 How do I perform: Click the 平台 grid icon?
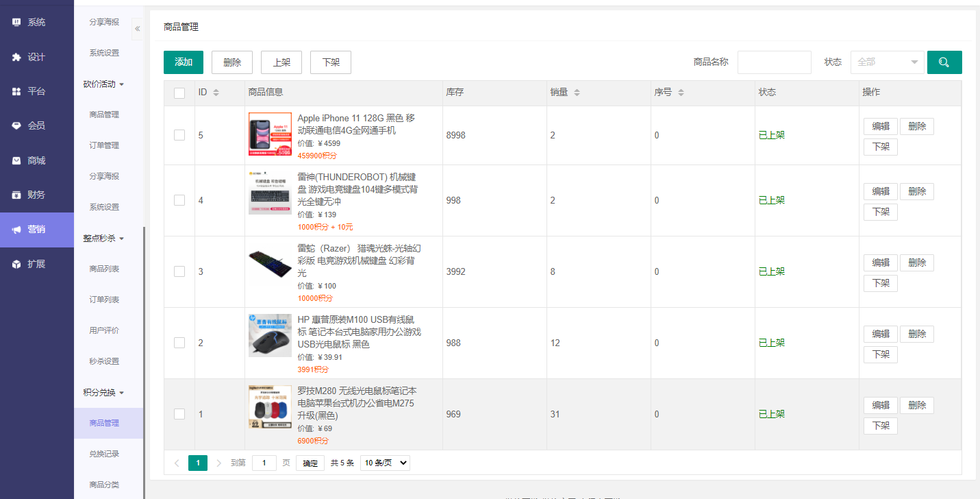[16, 91]
